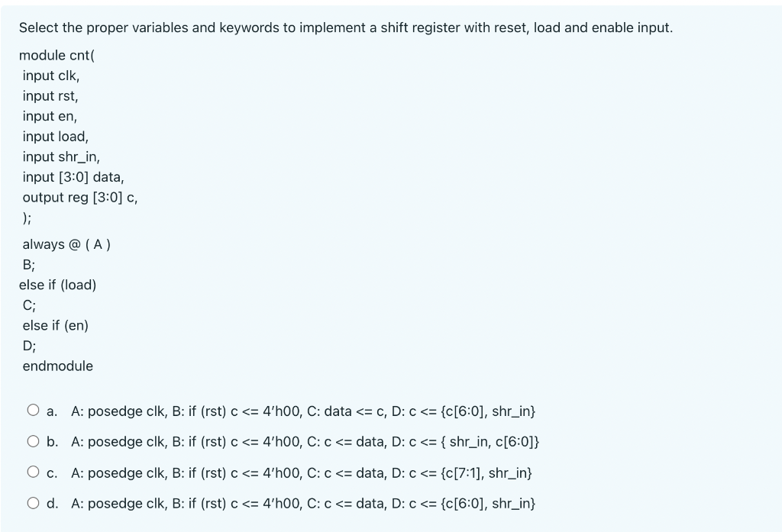782x532 pixels.
Task: Click the input [3:0] data line
Action: tap(72, 177)
